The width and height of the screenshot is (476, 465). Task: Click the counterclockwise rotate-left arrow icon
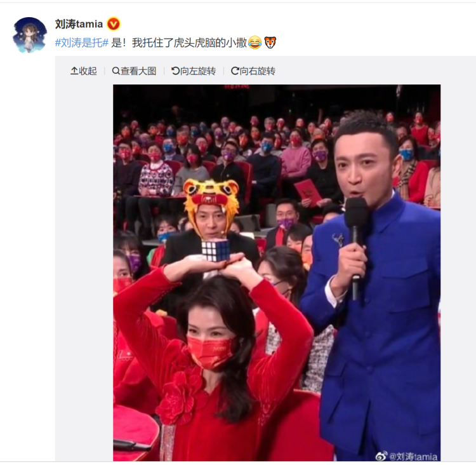tap(175, 71)
